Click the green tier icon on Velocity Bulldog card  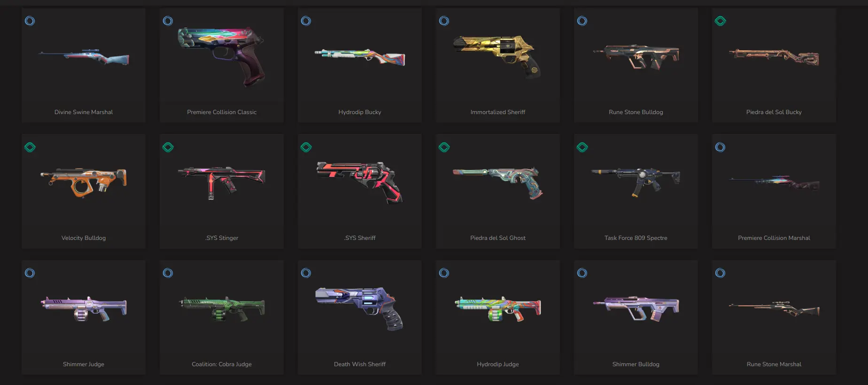pos(30,147)
